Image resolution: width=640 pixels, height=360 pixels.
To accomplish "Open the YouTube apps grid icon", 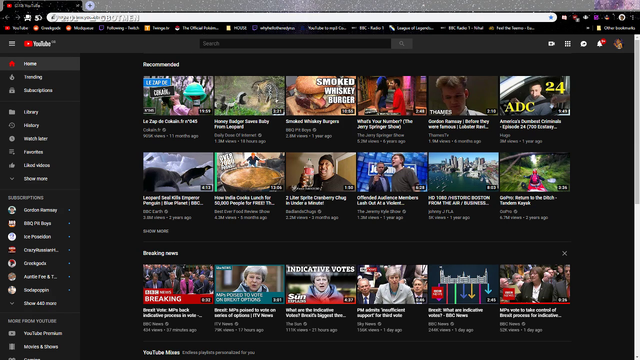I will [568, 44].
